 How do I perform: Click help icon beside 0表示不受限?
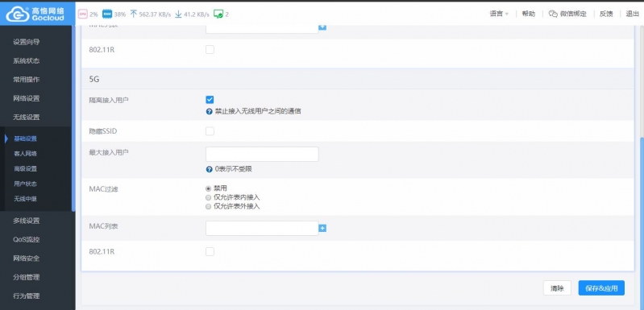pos(209,169)
